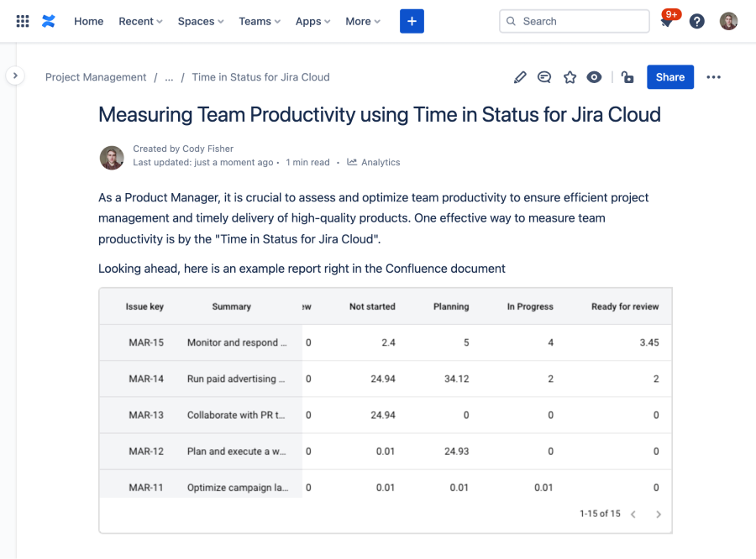Expand the Spaces dropdown
This screenshot has width=756, height=559.
[x=201, y=21]
